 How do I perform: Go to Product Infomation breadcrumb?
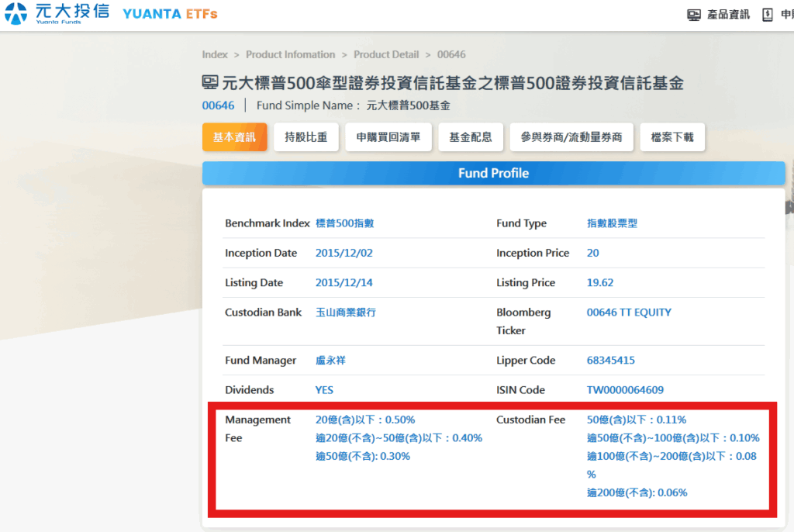pos(290,54)
